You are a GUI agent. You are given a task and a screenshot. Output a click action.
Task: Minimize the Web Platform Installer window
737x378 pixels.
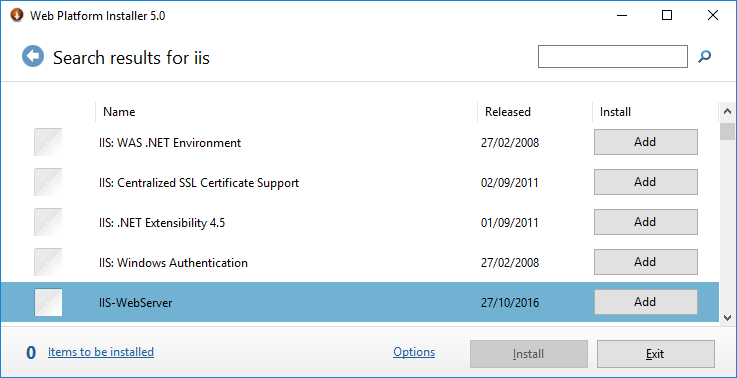[621, 15]
